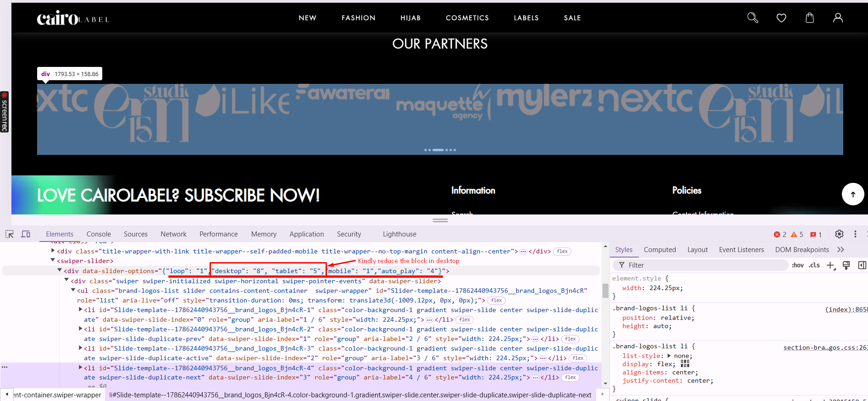Click the breadcrumb left scroll arrow
868x401 pixels.
7,395
